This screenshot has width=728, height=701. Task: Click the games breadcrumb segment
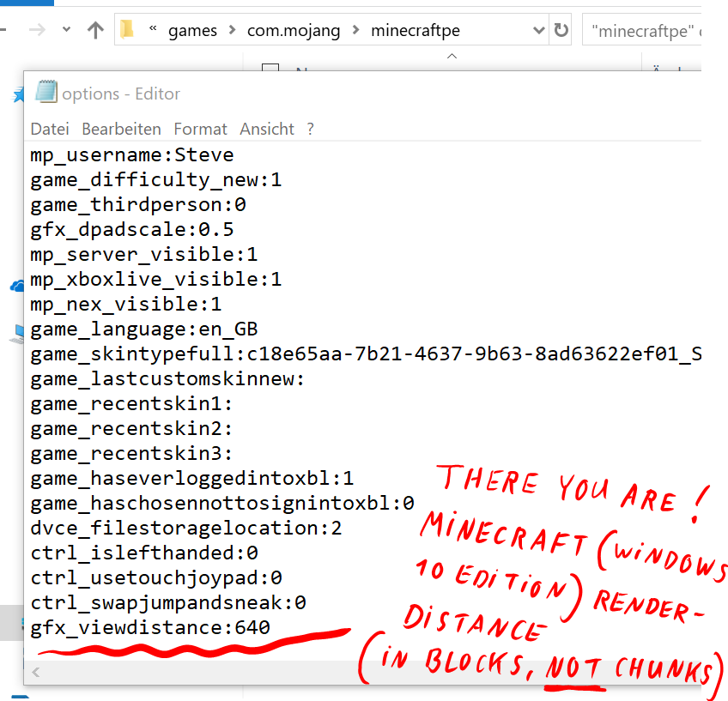click(x=192, y=30)
